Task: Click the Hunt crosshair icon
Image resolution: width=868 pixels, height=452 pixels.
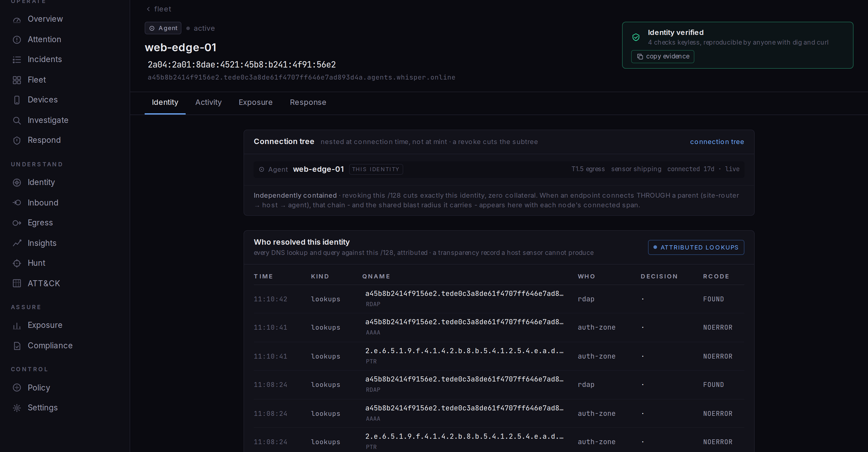Action: (x=17, y=264)
